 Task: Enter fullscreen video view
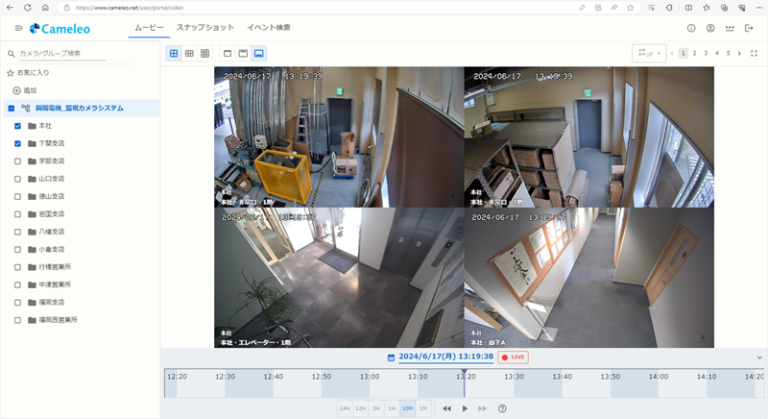pos(753,53)
